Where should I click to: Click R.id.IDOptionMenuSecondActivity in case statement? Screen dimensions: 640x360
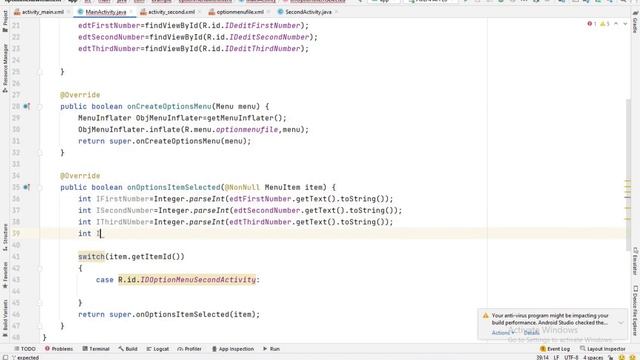(187, 280)
